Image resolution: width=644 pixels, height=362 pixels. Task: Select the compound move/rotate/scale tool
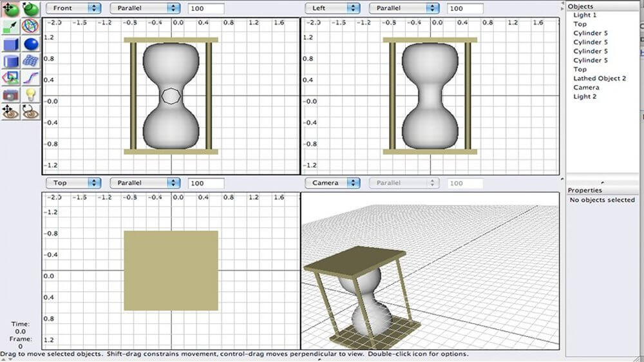coord(30,26)
